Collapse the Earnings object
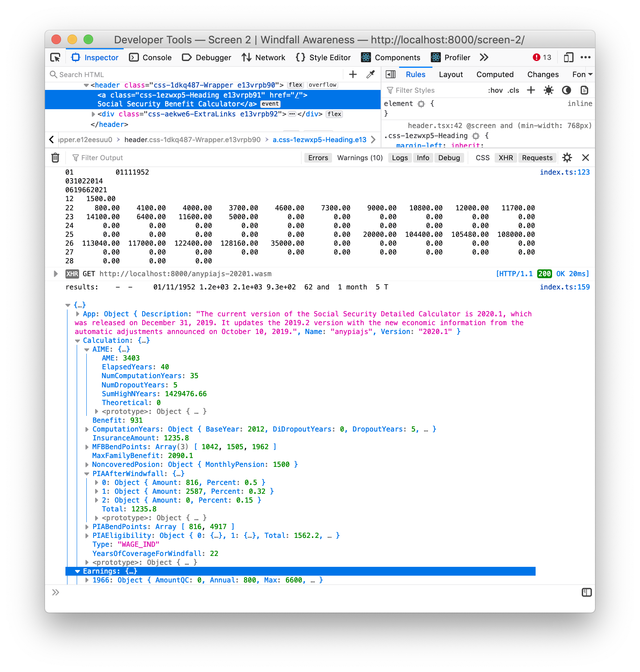The image size is (640, 672). point(77,572)
